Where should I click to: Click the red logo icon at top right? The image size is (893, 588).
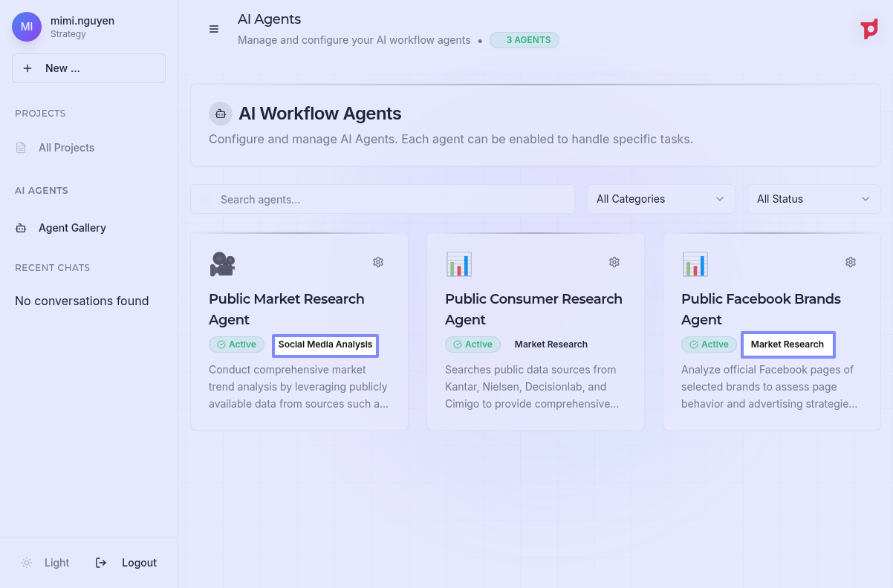(x=868, y=29)
